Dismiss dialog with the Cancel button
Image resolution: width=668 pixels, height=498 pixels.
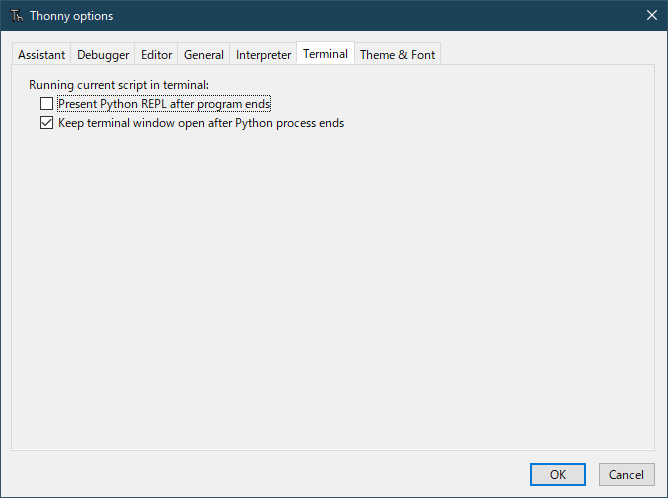(x=626, y=474)
